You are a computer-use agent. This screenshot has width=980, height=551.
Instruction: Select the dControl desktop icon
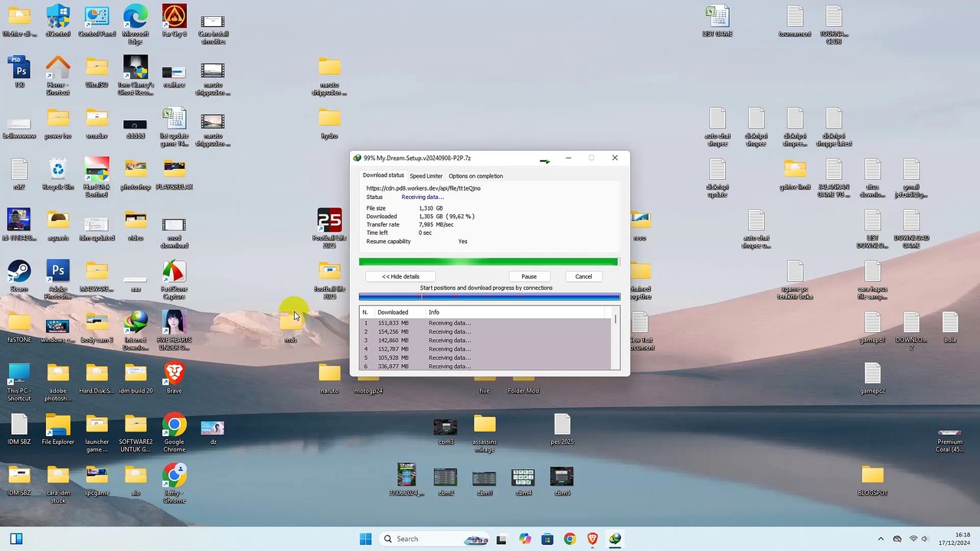58,21
